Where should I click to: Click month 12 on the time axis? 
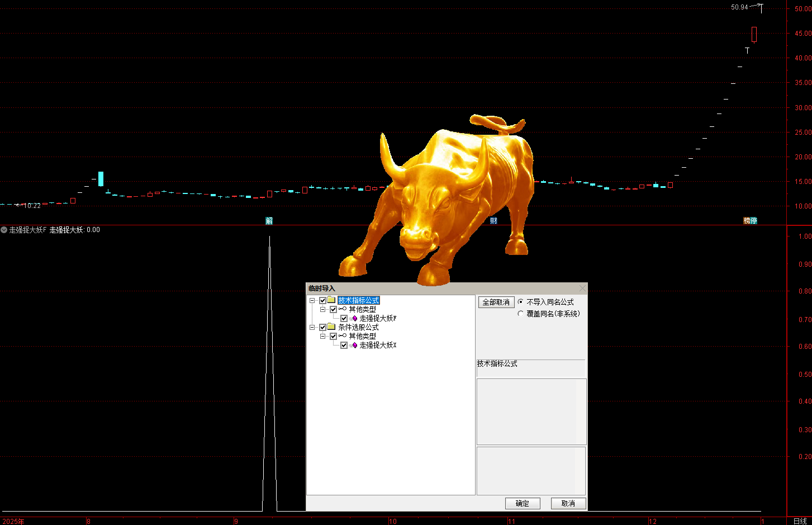pyautogui.click(x=653, y=521)
